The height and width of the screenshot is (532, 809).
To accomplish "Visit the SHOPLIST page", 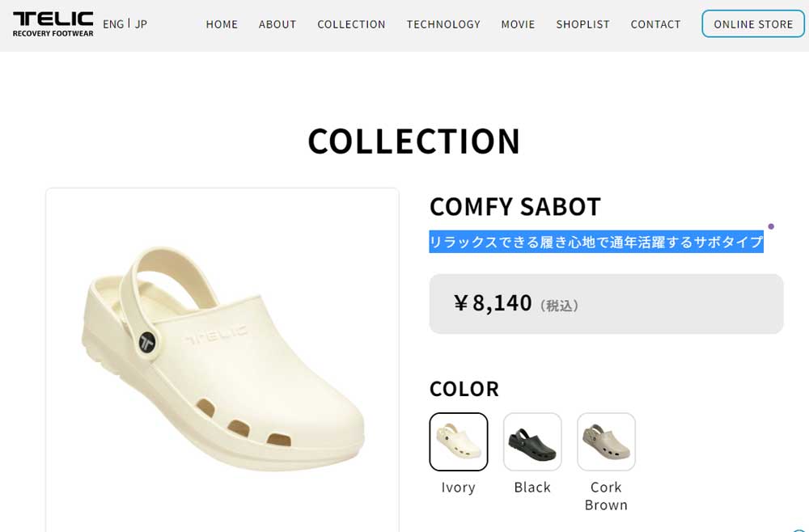I will coord(582,24).
